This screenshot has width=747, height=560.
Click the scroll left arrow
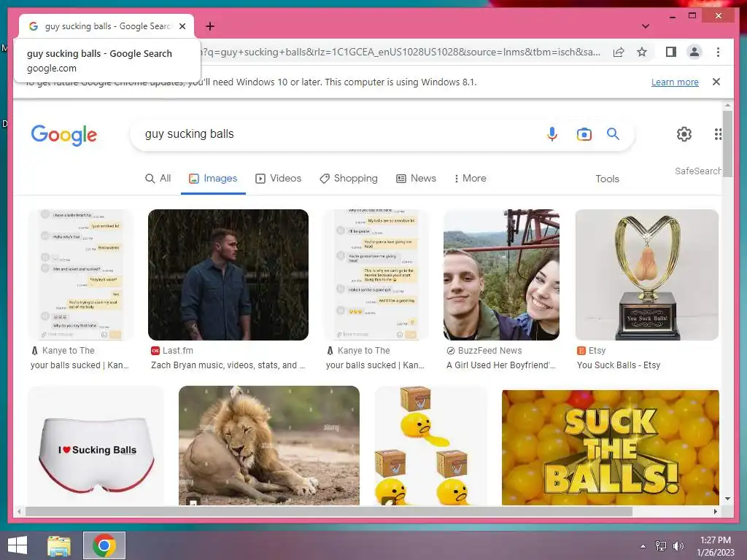pyautogui.click(x=19, y=511)
